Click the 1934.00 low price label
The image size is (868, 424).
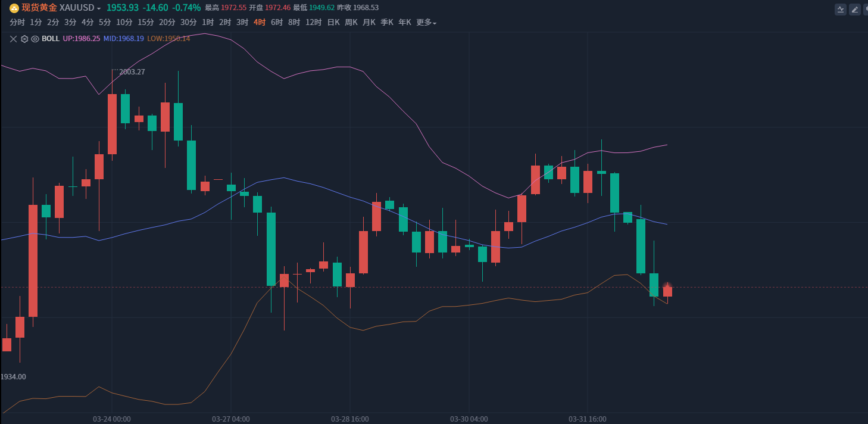coord(13,377)
